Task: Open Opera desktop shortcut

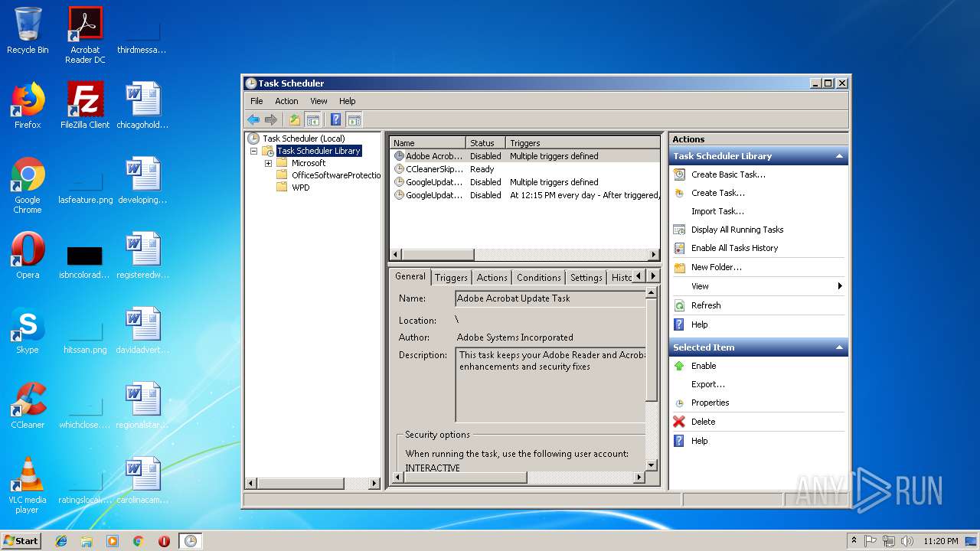Action: pyautogui.click(x=28, y=255)
